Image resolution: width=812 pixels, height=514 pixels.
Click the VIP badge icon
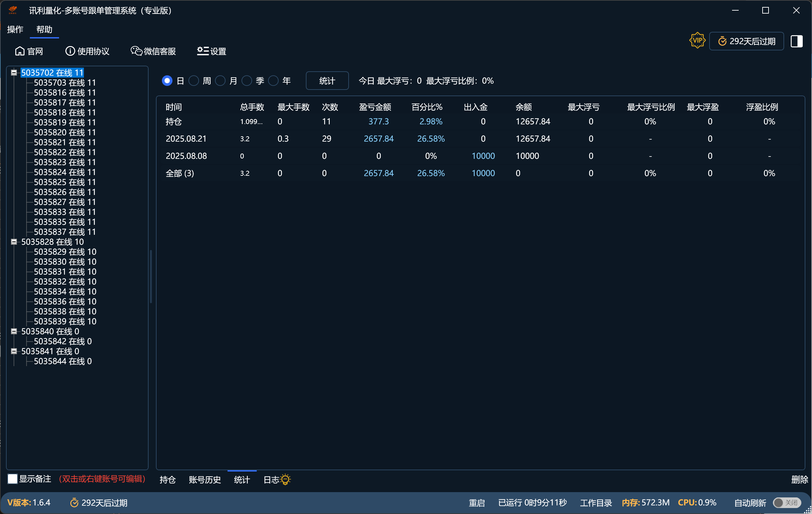tap(697, 40)
